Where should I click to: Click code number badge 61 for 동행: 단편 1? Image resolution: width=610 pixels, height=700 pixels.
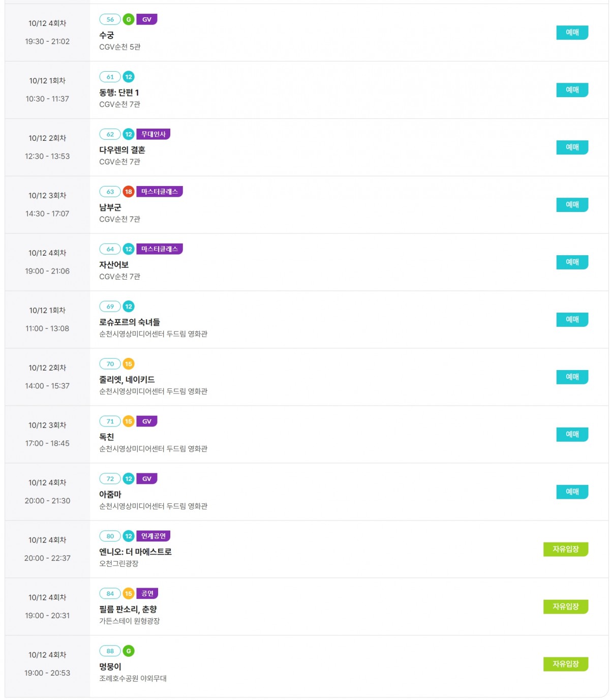(x=110, y=77)
